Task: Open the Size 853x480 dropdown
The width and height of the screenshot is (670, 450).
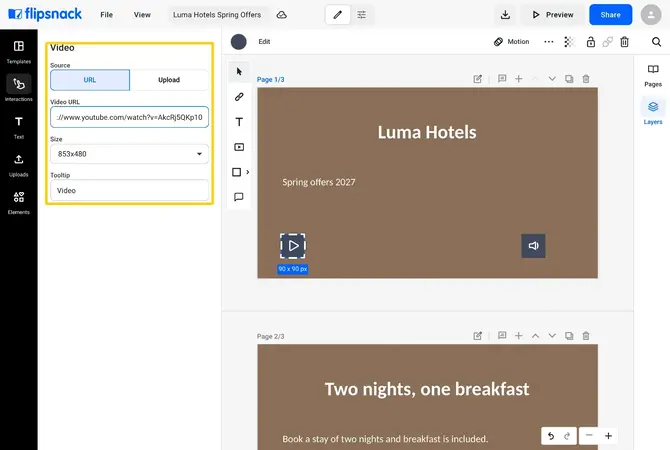Action: [x=129, y=154]
